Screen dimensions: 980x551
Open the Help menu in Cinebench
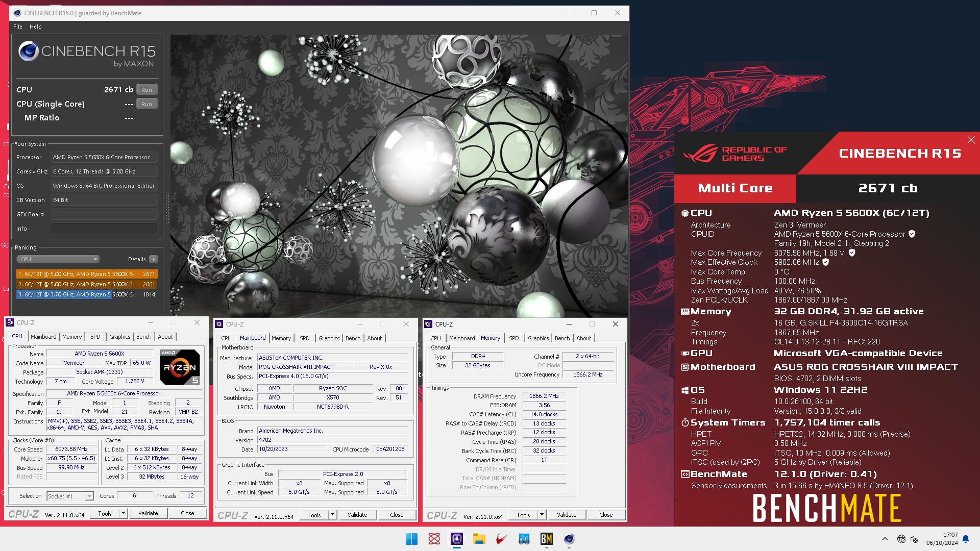36,27
